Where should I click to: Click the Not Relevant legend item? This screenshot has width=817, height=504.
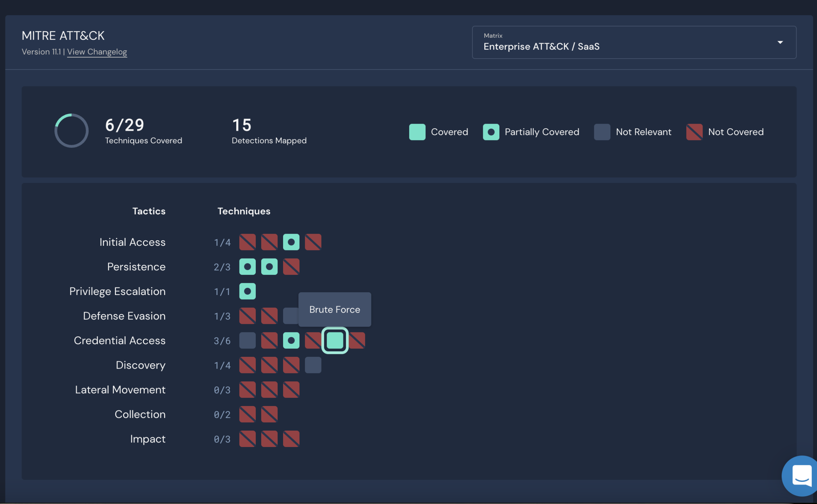tap(643, 132)
